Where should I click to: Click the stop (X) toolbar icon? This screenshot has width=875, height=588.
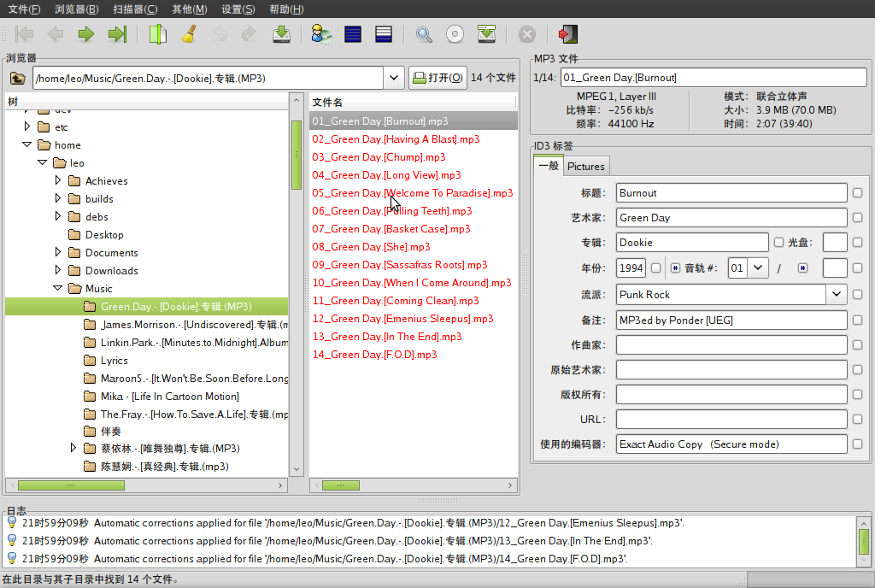pyautogui.click(x=526, y=34)
